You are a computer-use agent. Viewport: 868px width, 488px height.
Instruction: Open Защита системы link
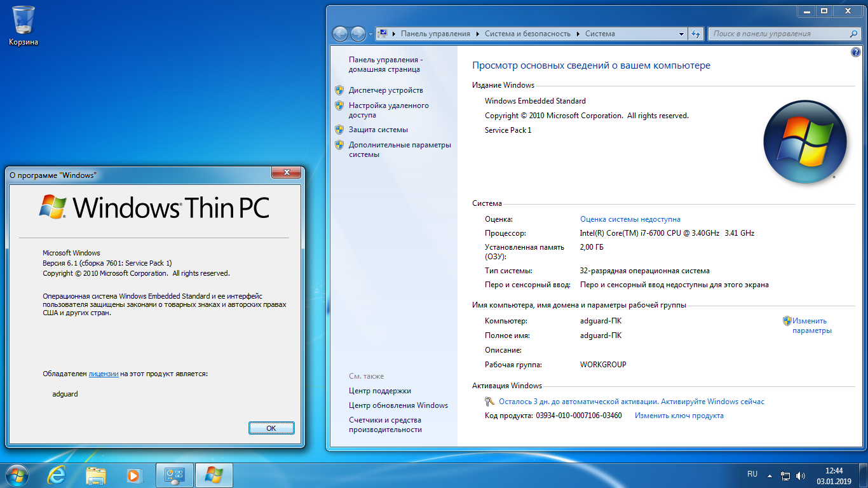[x=378, y=130]
